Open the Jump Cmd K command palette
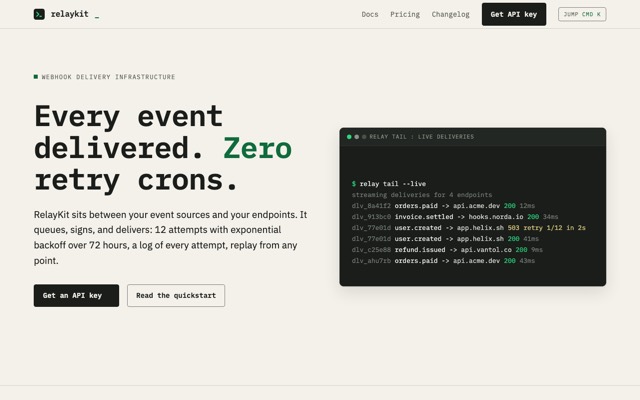The image size is (640, 400). click(x=582, y=14)
